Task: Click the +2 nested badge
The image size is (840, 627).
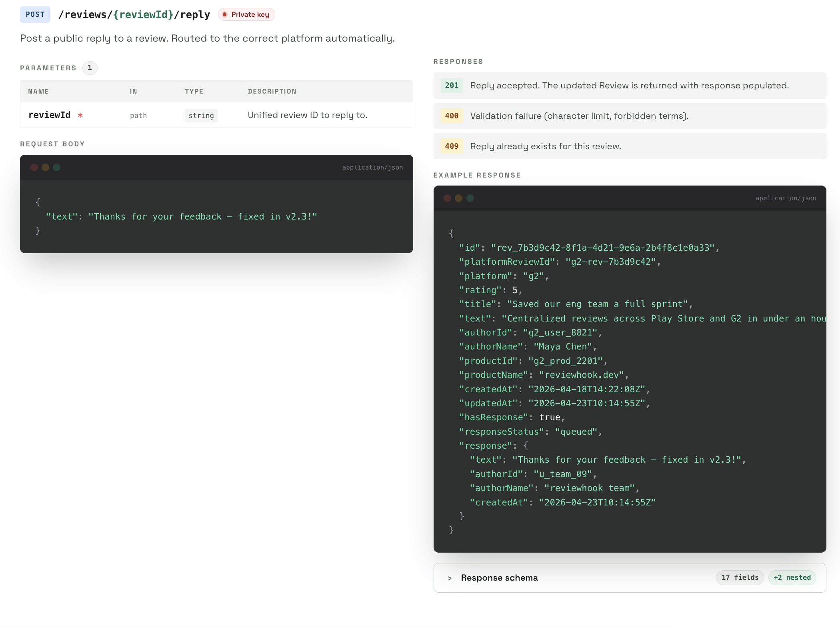Action: (792, 577)
